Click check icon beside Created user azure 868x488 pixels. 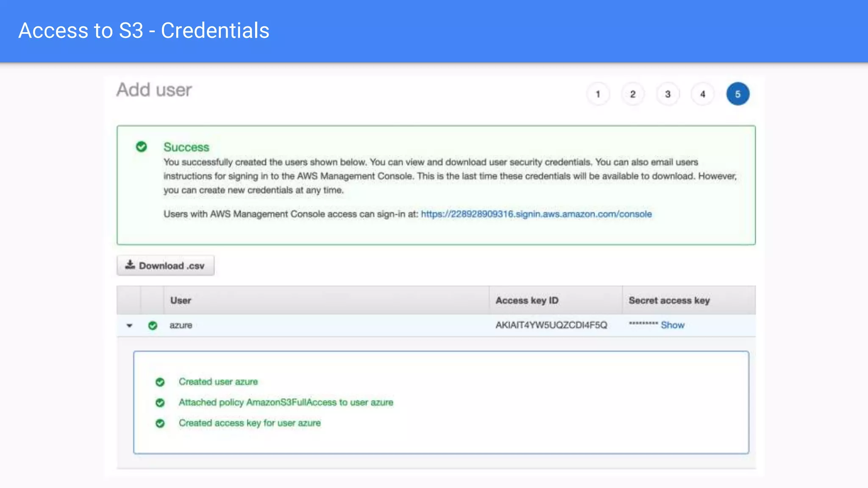160,382
